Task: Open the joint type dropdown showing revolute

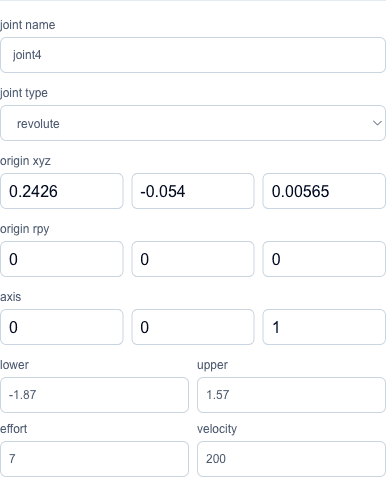Action: (x=193, y=123)
